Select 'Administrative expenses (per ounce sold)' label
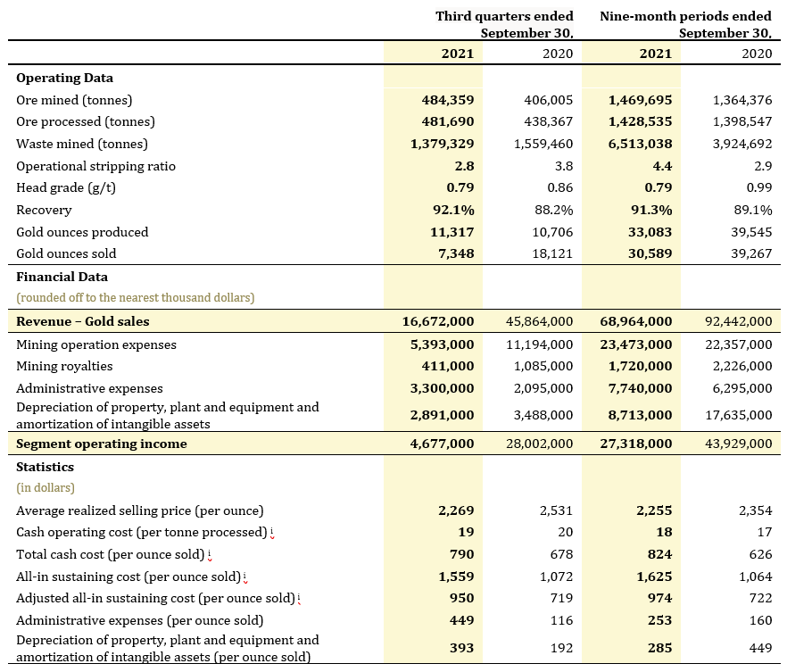This screenshot has width=787, height=672. point(139,621)
